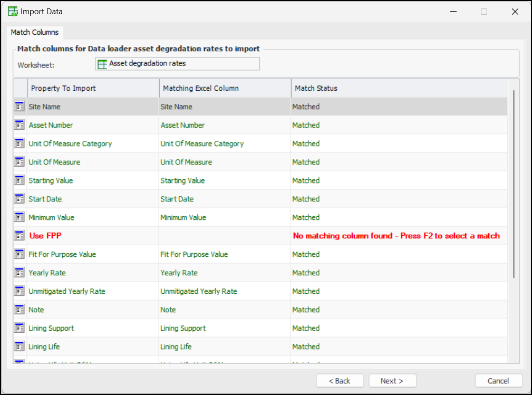Select the icon for Unit Of Measure Category

pyautogui.click(x=20, y=143)
